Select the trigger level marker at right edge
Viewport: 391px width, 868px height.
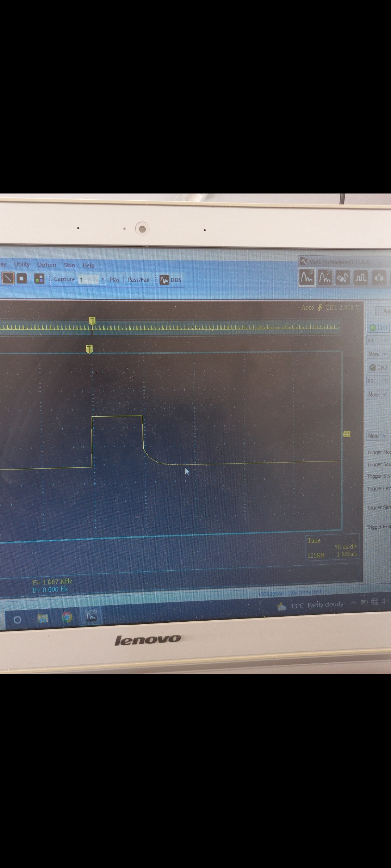[x=346, y=434]
